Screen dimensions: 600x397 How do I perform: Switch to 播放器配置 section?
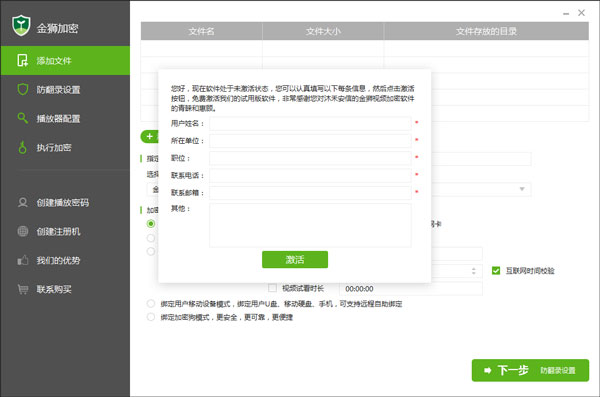pos(65,118)
